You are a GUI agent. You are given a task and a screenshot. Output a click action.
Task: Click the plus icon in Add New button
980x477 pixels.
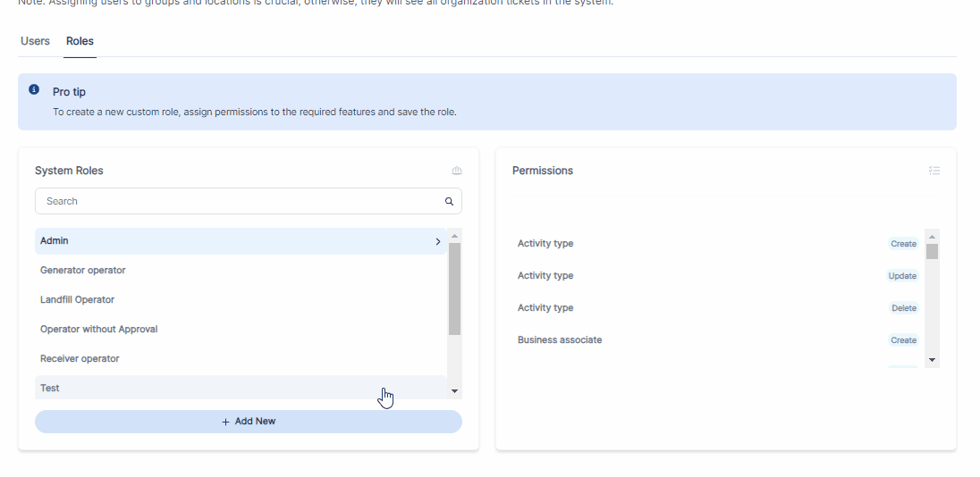(225, 422)
